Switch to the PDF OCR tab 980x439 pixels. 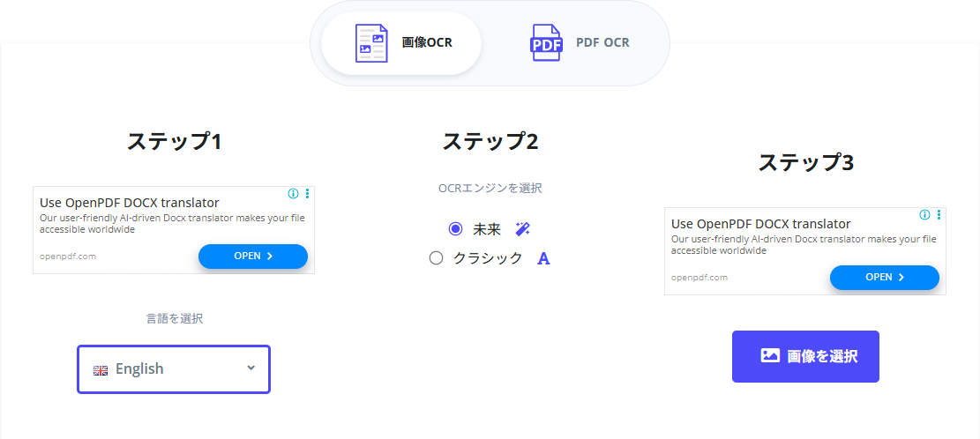(580, 43)
